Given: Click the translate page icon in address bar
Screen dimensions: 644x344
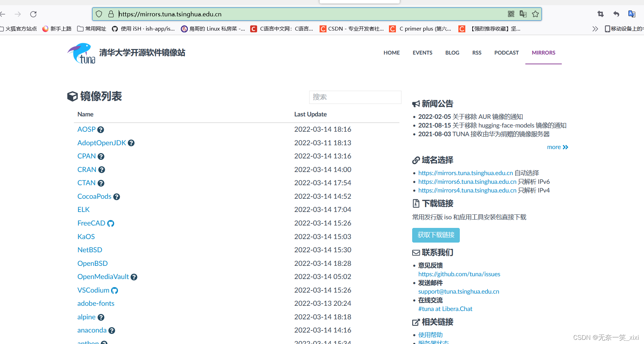Looking at the screenshot, I should coord(523,14).
